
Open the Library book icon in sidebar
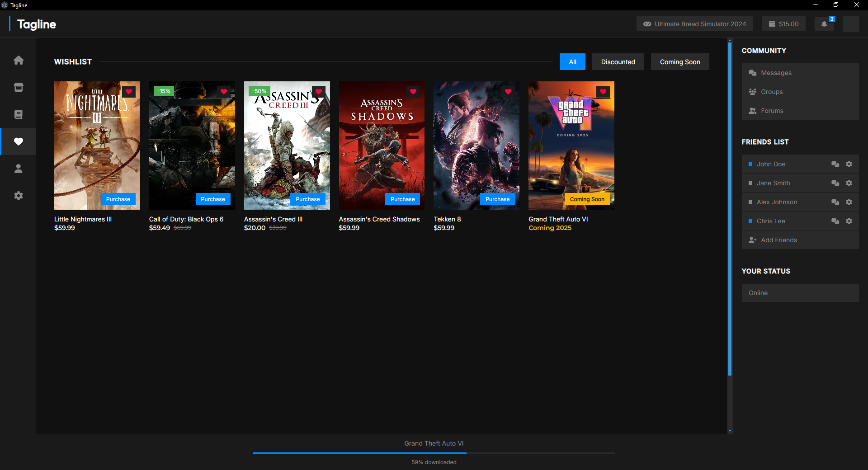point(18,114)
